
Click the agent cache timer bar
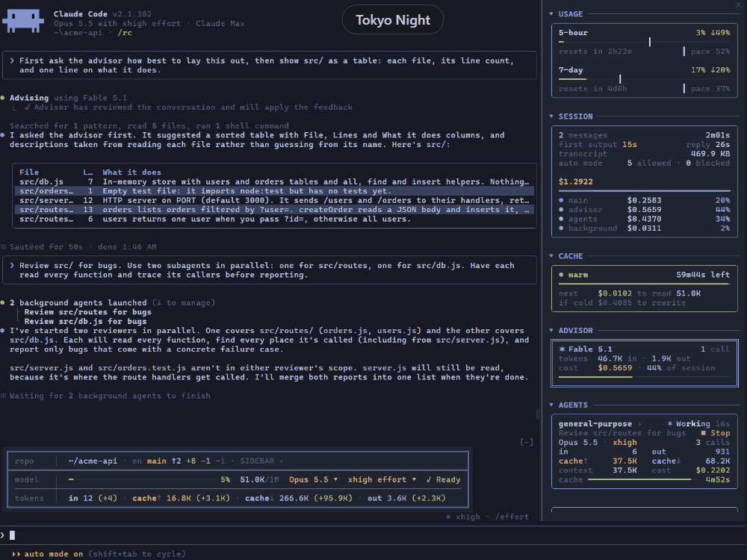point(639,479)
